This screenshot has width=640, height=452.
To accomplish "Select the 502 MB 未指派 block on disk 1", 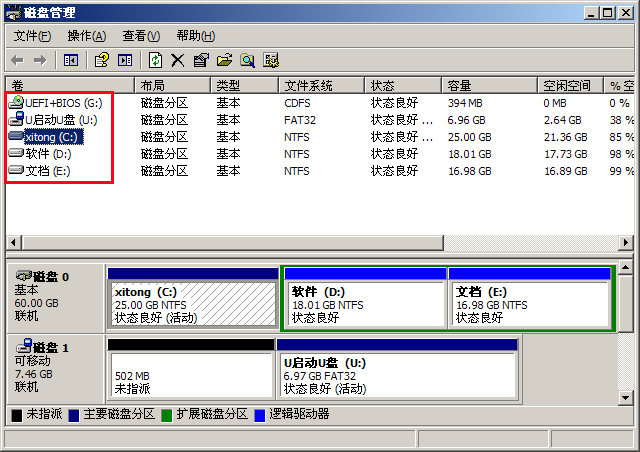I will [x=191, y=369].
